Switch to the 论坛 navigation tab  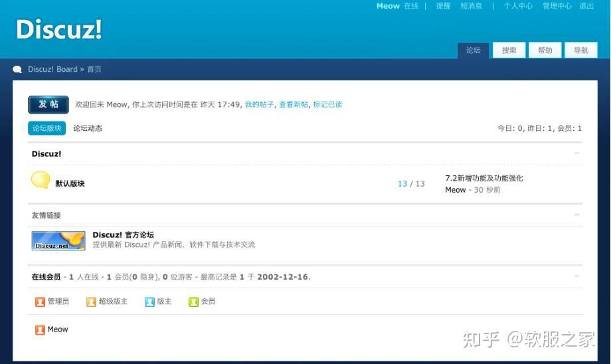(473, 50)
